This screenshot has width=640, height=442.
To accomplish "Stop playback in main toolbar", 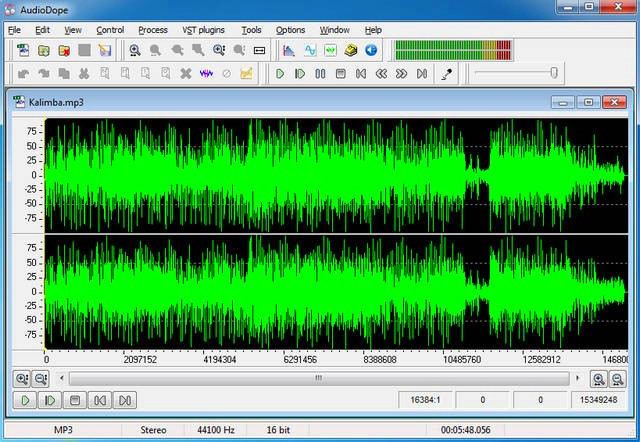I will click(340, 74).
